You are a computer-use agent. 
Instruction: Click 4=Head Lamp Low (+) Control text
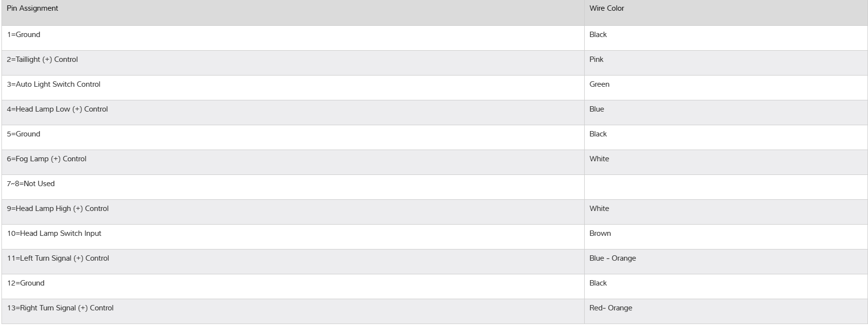click(x=57, y=109)
